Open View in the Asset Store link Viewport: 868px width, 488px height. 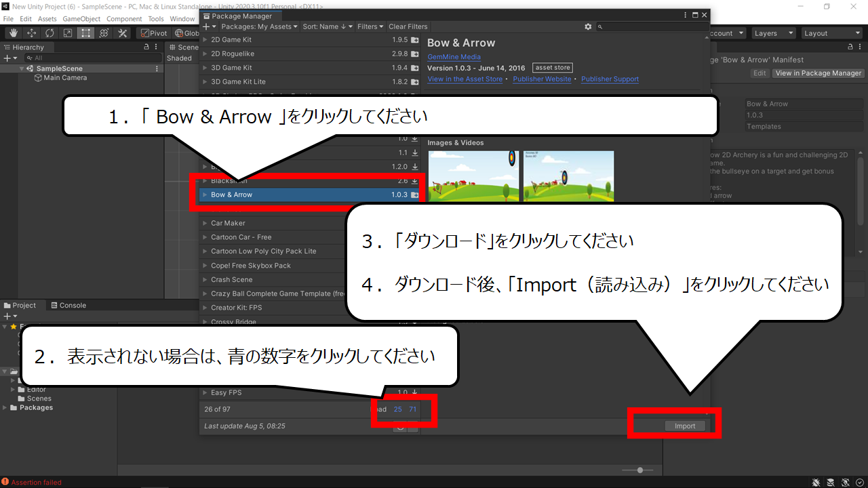tap(465, 79)
